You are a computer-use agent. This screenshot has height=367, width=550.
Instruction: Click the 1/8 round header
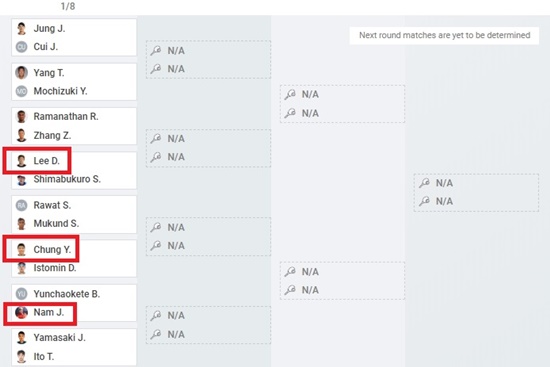pyautogui.click(x=68, y=6)
